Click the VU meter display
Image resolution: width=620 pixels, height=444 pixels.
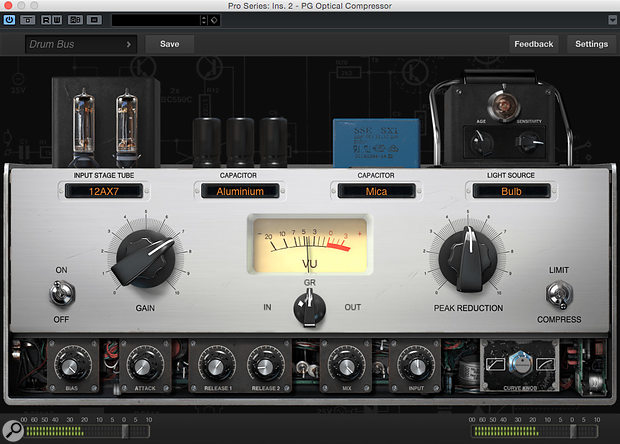309,244
